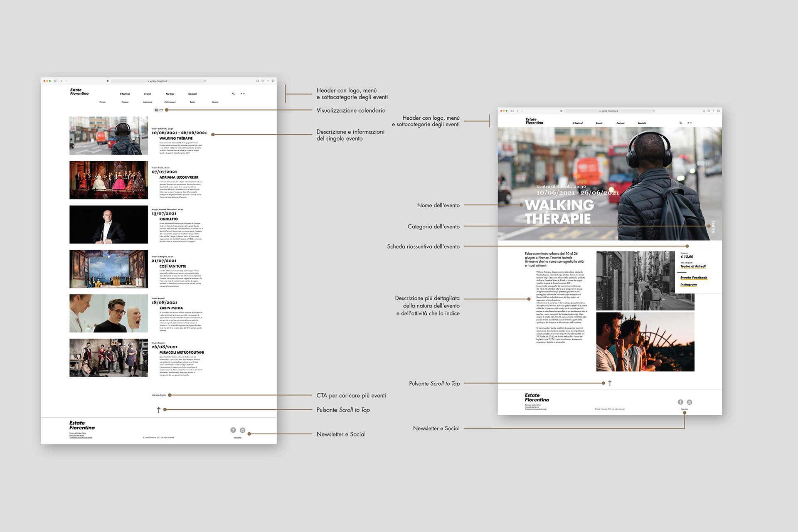This screenshot has width=798, height=532.
Task: Open the Rigoletto event thumbnail
Action: (108, 224)
